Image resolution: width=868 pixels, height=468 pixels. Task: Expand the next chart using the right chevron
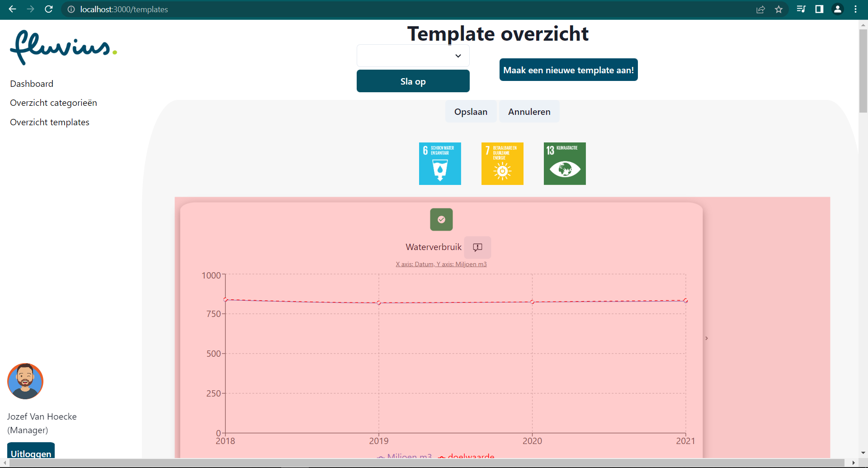click(706, 337)
